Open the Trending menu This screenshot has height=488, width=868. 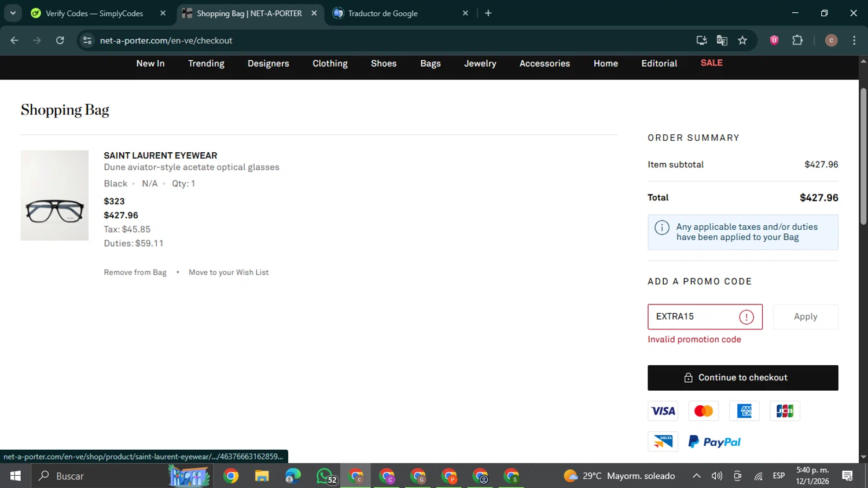pyautogui.click(x=206, y=64)
